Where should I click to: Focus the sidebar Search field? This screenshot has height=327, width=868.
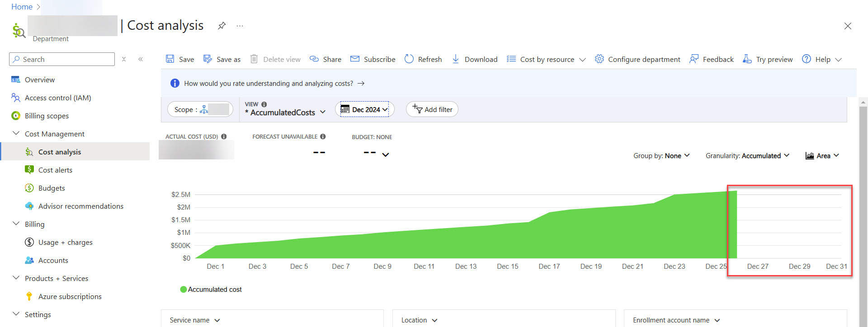pos(62,59)
